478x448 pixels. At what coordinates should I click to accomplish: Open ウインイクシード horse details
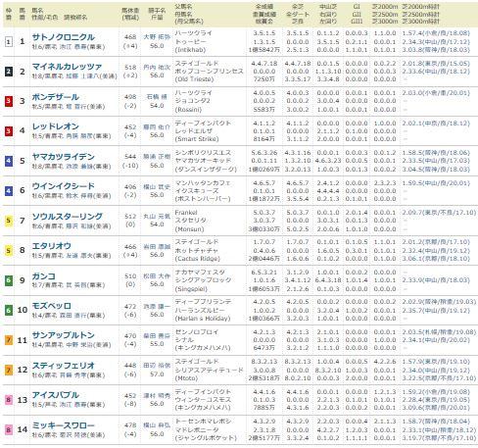click(64, 186)
